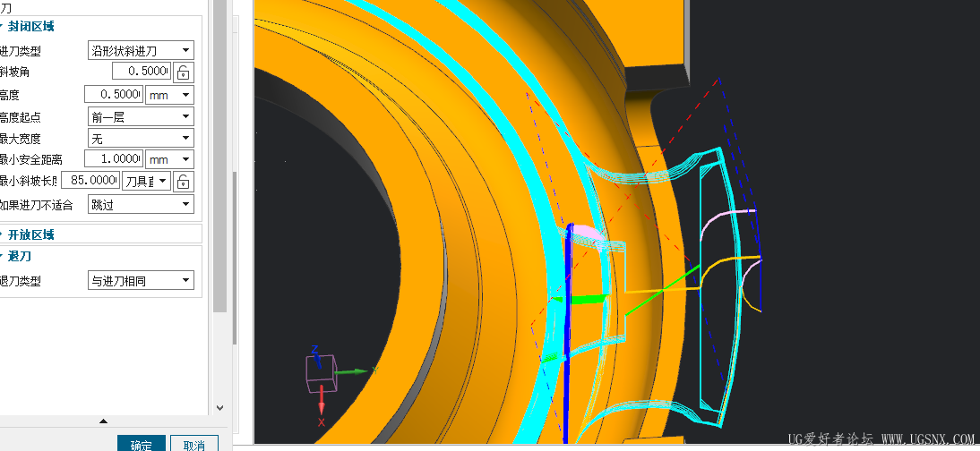Click the 确定 button
Viewport: 980px width, 451px height.
142,444
